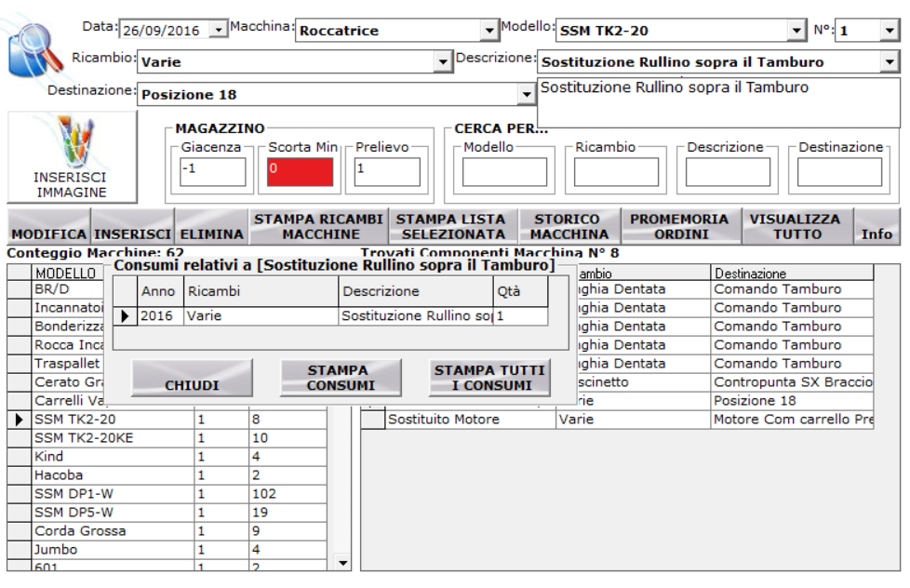This screenshot has width=910, height=588.
Task: Click VISUALIZZA TUTTO button
Action: pyautogui.click(x=797, y=226)
